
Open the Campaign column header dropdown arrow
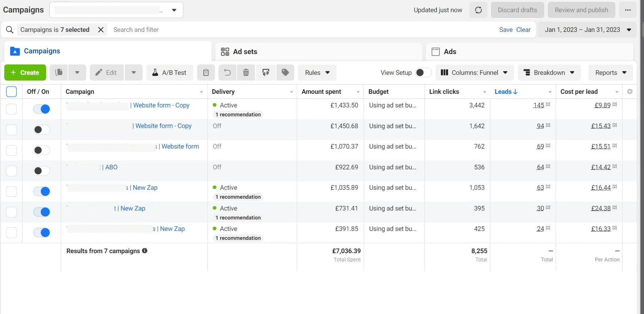(201, 92)
